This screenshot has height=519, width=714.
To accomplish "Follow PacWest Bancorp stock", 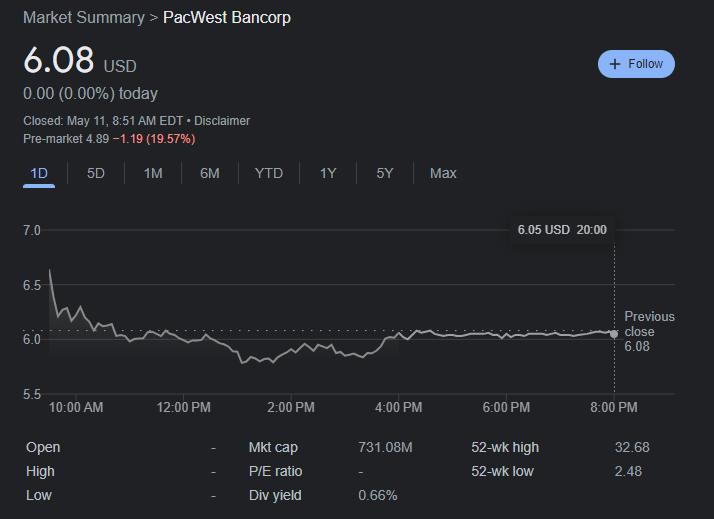I will [x=637, y=64].
